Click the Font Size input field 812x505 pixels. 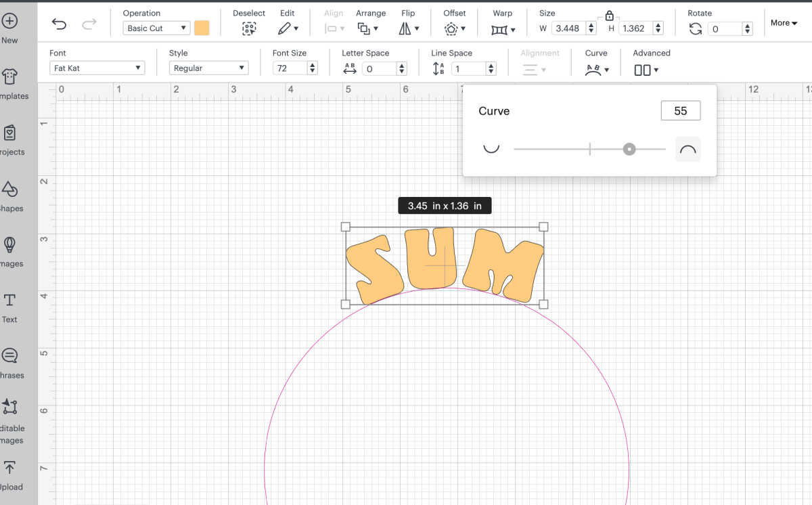[290, 68]
